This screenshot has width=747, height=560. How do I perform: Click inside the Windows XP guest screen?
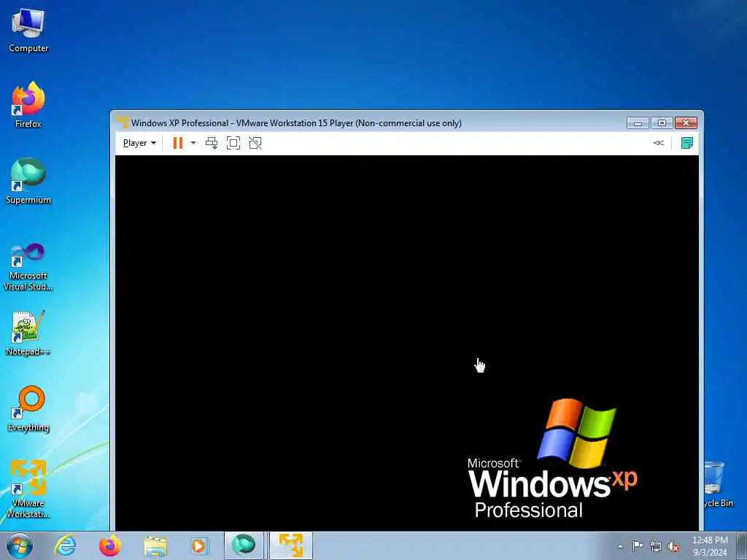click(x=407, y=343)
